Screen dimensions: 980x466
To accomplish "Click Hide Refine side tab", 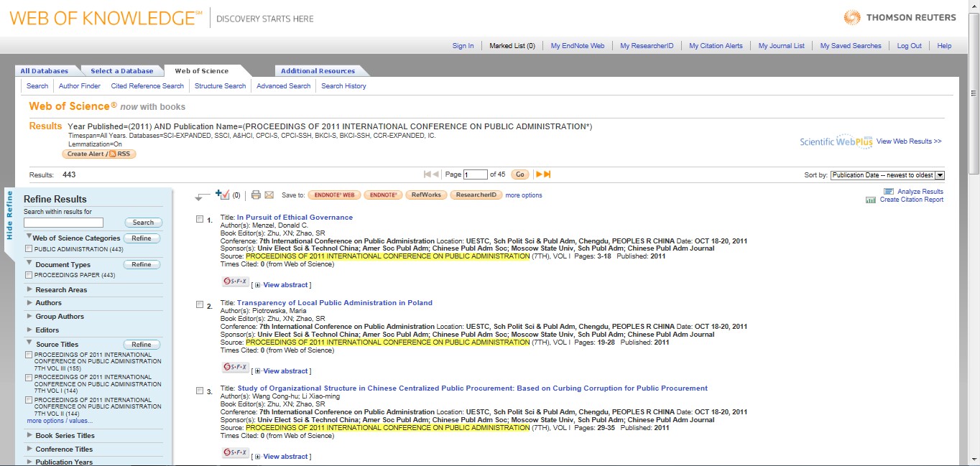I will [x=9, y=215].
